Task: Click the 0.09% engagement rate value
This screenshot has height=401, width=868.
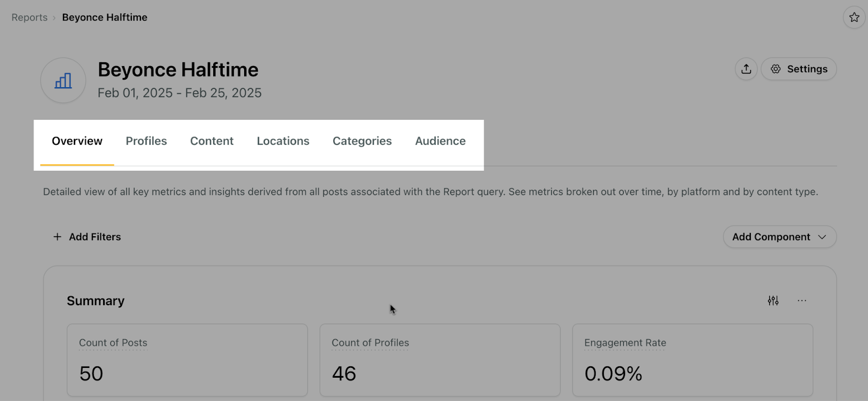Action: (x=614, y=373)
